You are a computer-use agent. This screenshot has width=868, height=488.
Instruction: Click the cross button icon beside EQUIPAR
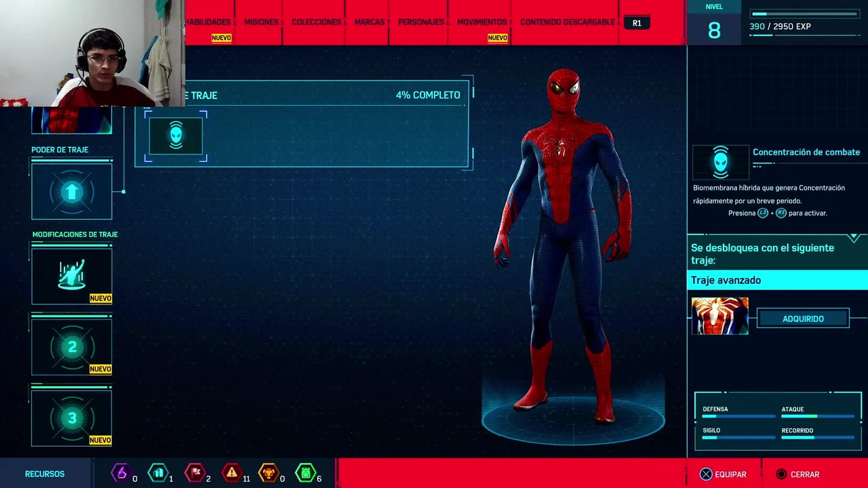tap(706, 474)
